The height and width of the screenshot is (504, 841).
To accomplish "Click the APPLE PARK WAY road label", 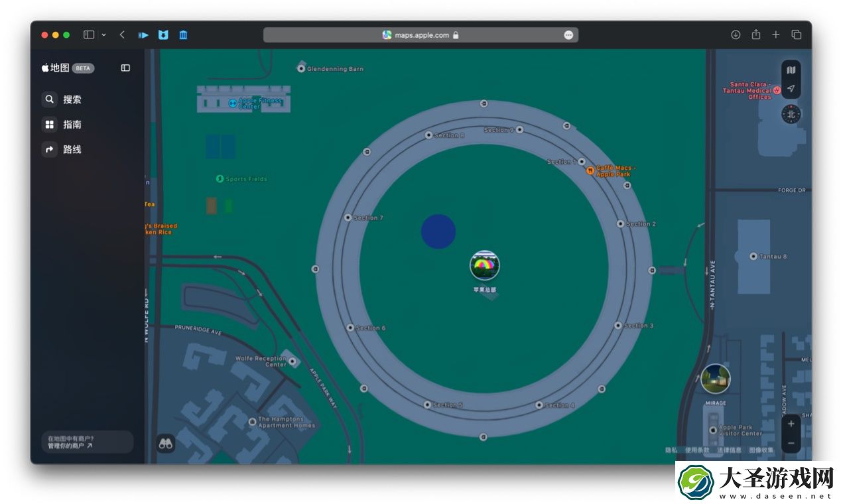I will [324, 387].
